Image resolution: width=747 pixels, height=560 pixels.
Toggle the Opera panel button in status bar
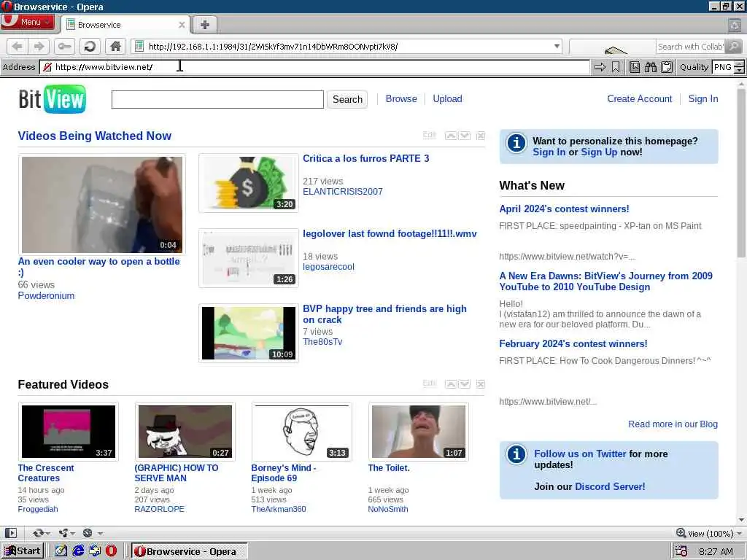pyautogui.click(x=11, y=533)
